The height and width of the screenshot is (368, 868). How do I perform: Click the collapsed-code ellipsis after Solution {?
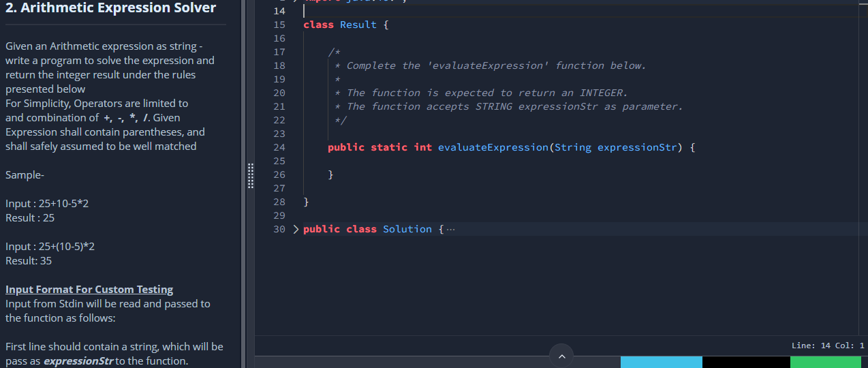pos(450,229)
